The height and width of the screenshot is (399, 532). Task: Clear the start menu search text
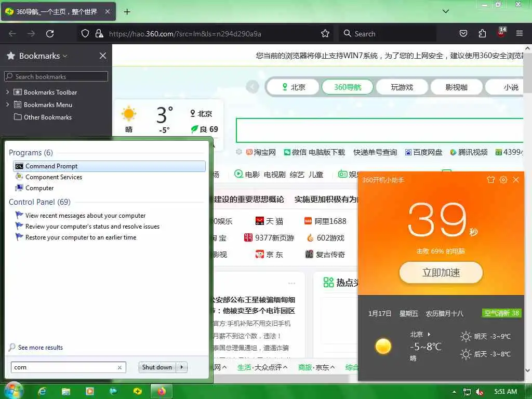click(x=119, y=367)
